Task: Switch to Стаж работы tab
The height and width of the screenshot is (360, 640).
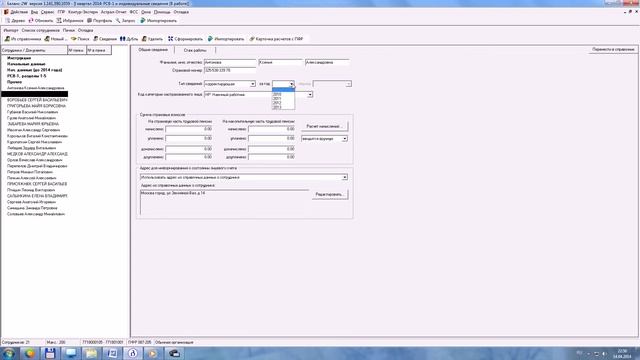Action: point(195,50)
